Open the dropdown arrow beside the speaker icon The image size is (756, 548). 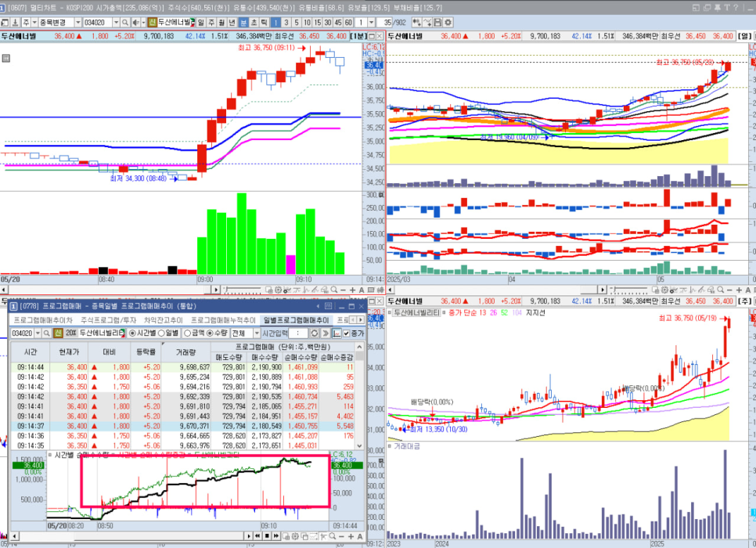pos(143,23)
